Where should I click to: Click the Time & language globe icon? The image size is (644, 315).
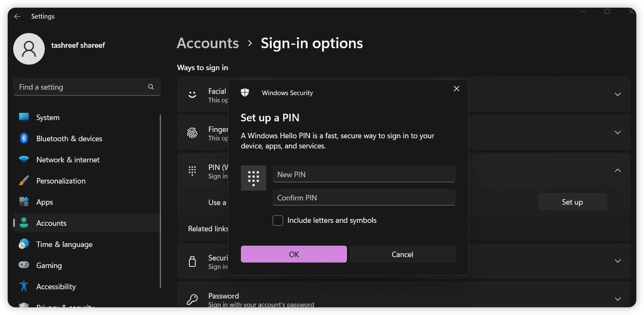coord(24,244)
